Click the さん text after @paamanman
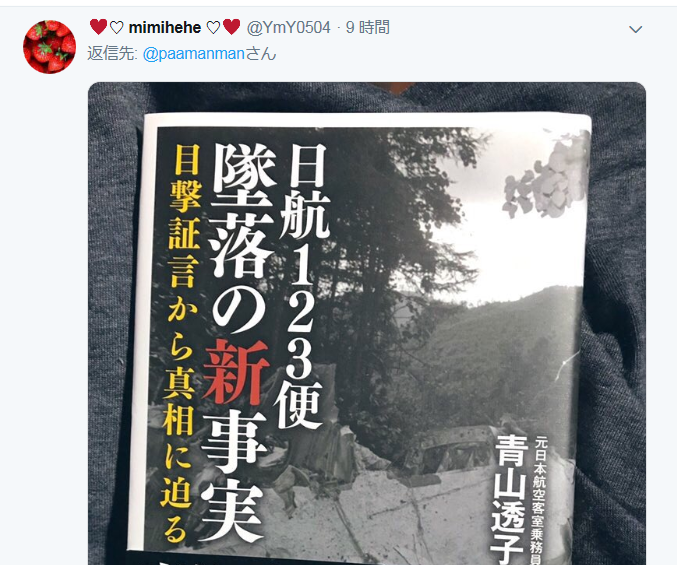Viewport: 677px width, 565px height. (x=261, y=54)
